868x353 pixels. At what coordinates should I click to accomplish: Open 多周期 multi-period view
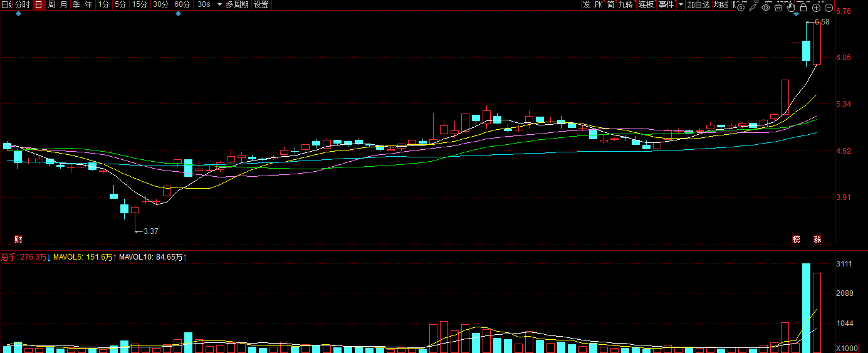tap(237, 4)
